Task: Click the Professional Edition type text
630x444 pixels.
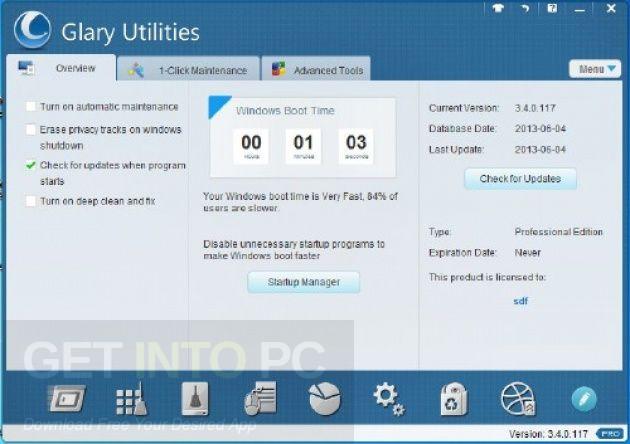Action: point(558,232)
